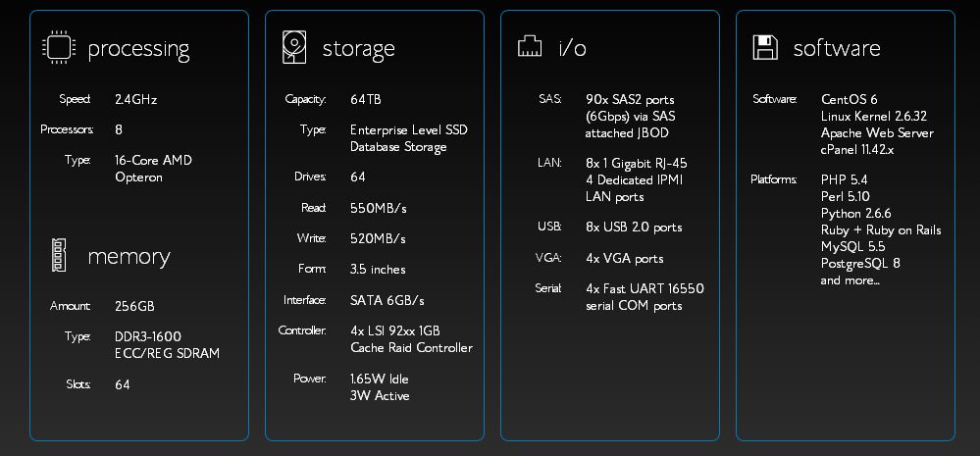Image resolution: width=980 pixels, height=456 pixels.
Task: Click the PHP 5.4 platform entry
Action: pyautogui.click(x=844, y=179)
